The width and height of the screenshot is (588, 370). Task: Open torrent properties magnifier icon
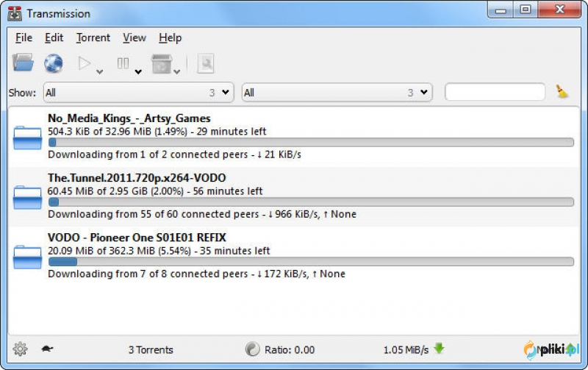pyautogui.click(x=206, y=63)
